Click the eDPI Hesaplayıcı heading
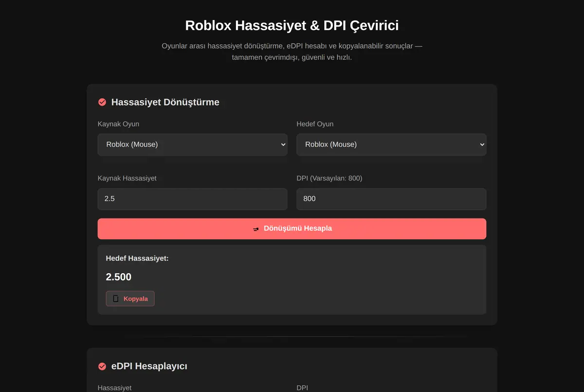The height and width of the screenshot is (392, 584). (x=149, y=366)
